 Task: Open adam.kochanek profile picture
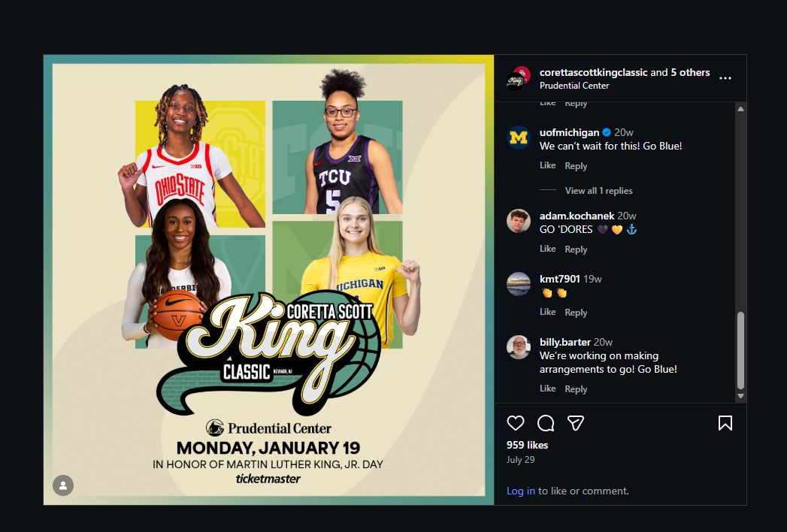pos(519,221)
